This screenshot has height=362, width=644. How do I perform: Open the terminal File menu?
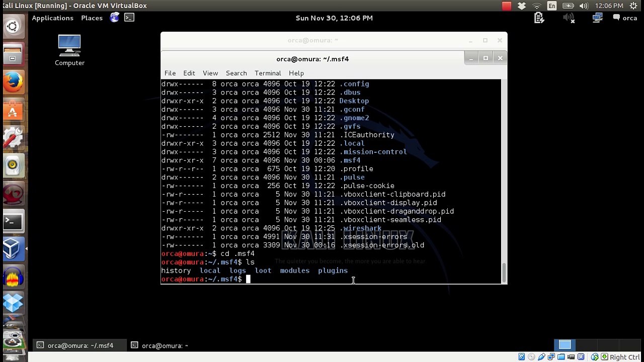170,73
